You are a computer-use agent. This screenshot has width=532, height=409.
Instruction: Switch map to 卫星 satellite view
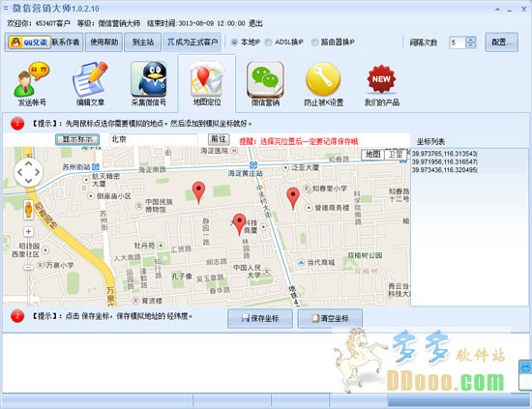pyautogui.click(x=396, y=155)
